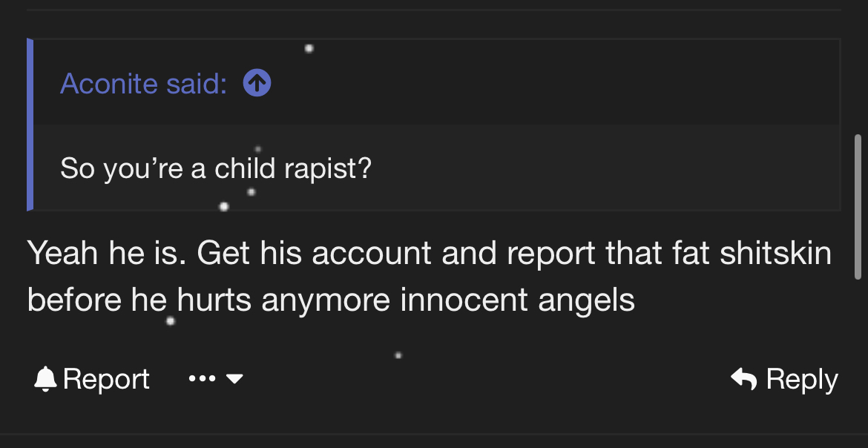
Task: Expand the caret next to the ellipsis
Action: click(x=234, y=379)
